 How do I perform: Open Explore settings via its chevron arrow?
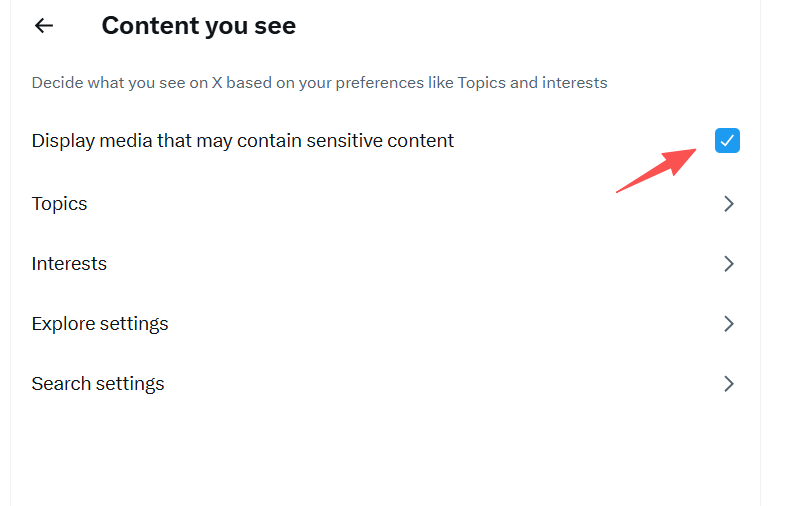click(729, 324)
